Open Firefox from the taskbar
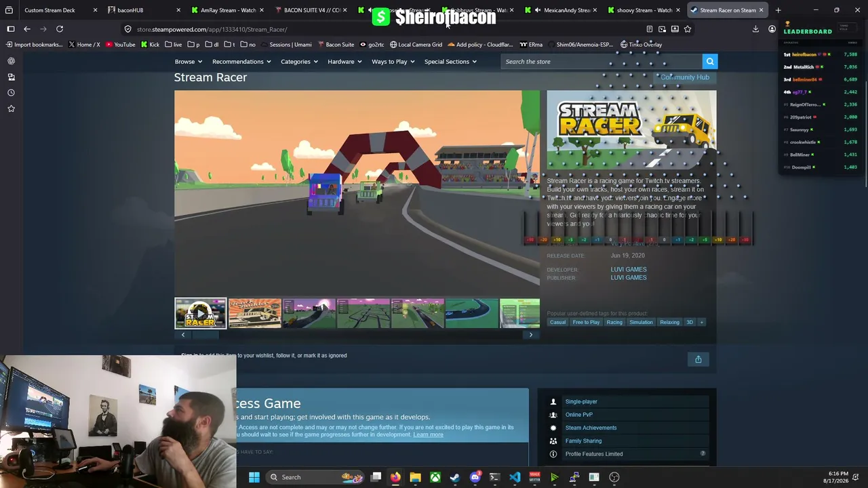 (x=395, y=477)
